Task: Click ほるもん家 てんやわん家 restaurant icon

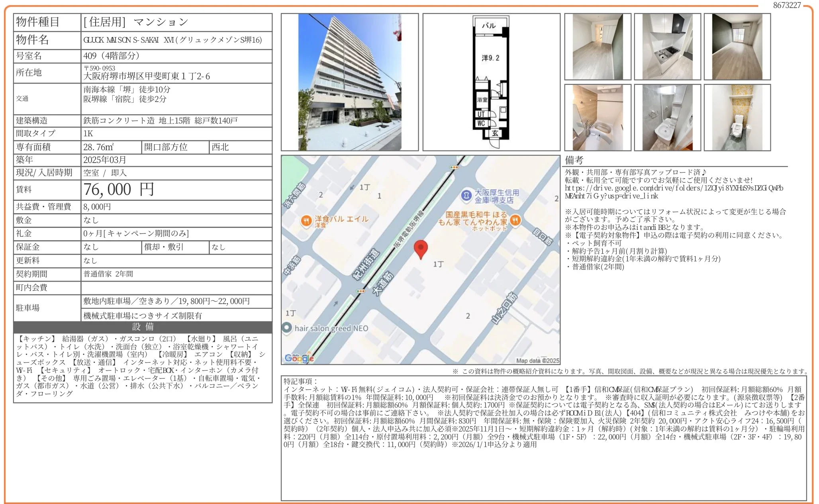Action: click(515, 220)
